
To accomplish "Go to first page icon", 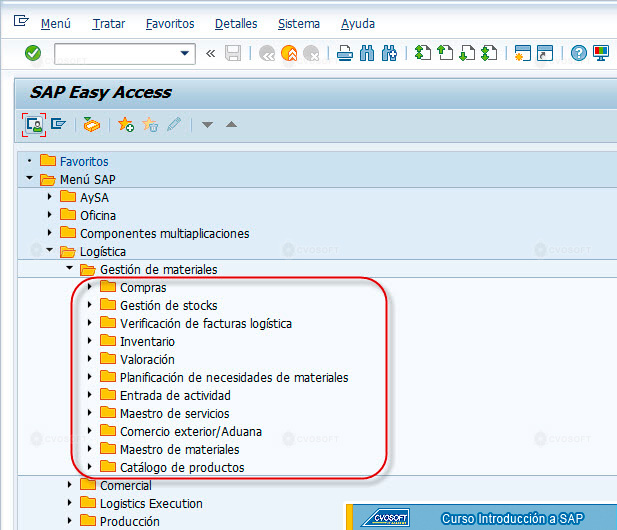I will tap(423, 53).
